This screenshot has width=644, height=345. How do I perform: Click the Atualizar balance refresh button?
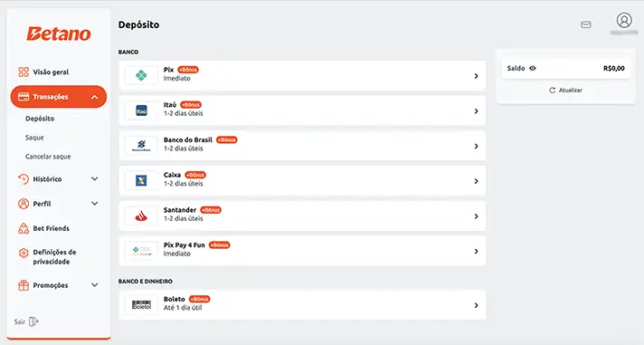pos(565,90)
